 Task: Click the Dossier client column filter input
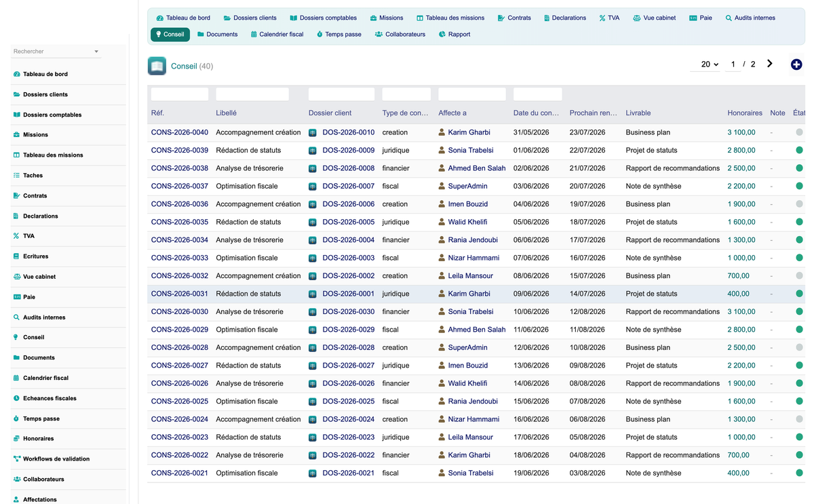[x=341, y=94]
